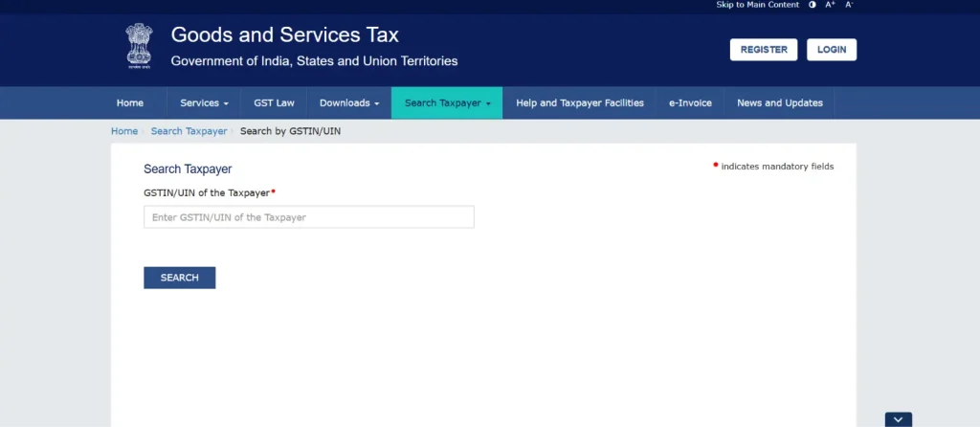Increase font size with A+ icon
This screenshot has width=980, height=427.
[830, 5]
